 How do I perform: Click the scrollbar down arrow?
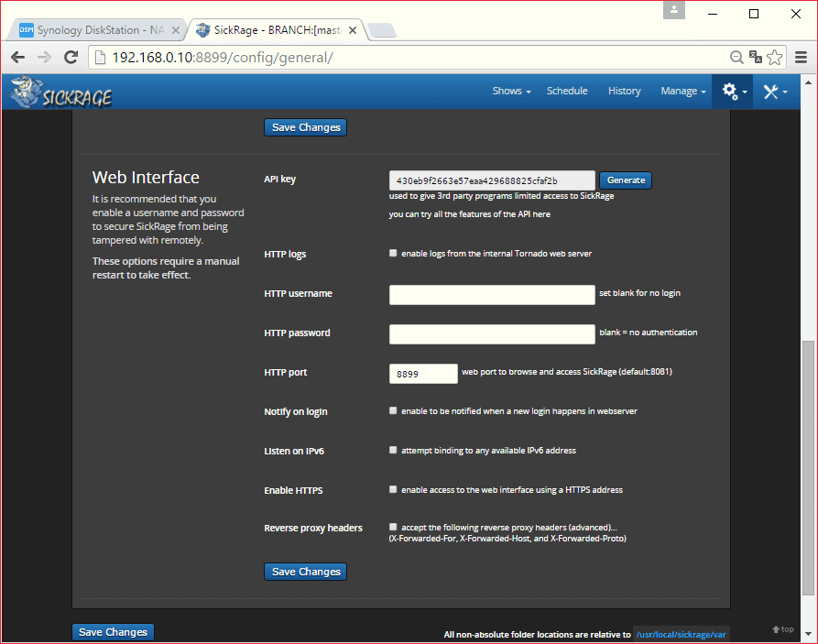808,634
